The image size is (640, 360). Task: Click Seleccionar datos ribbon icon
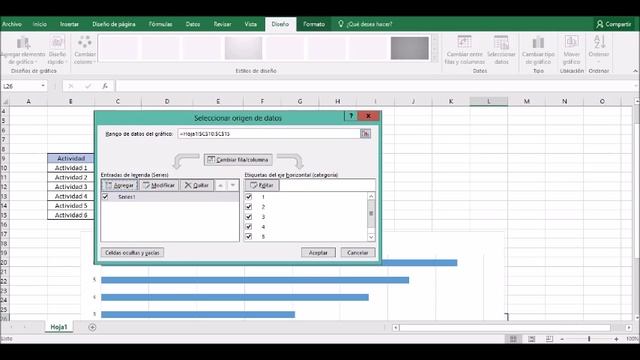click(x=501, y=50)
